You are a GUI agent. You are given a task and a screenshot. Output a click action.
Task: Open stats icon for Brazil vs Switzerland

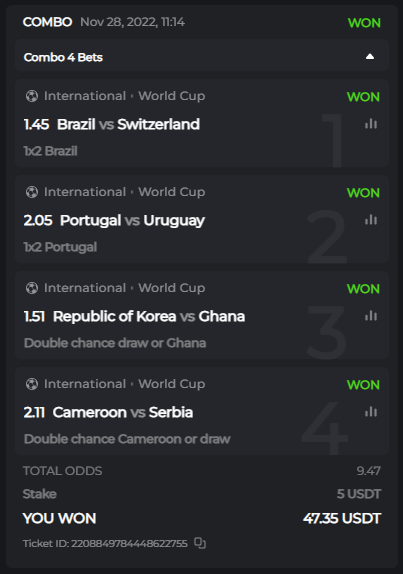click(371, 124)
